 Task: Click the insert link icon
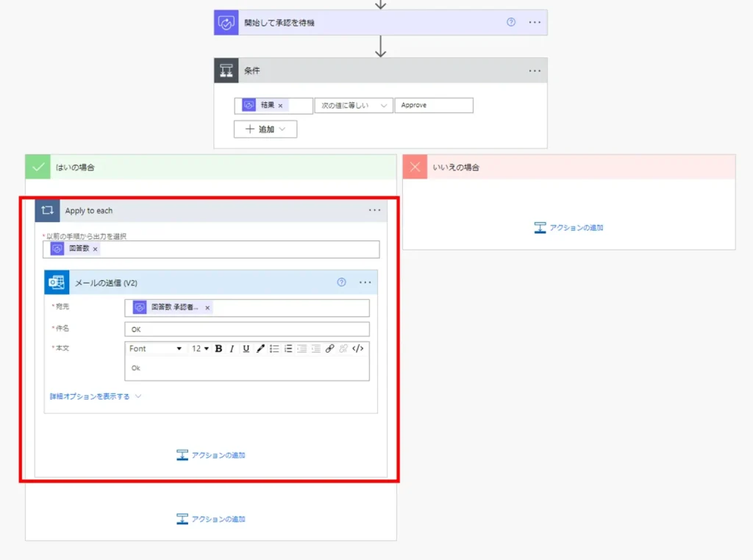click(329, 348)
